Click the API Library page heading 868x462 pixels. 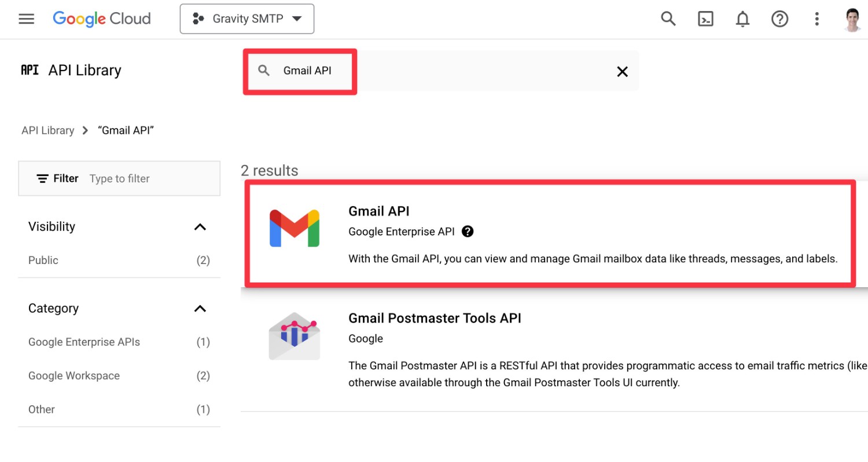(x=84, y=70)
